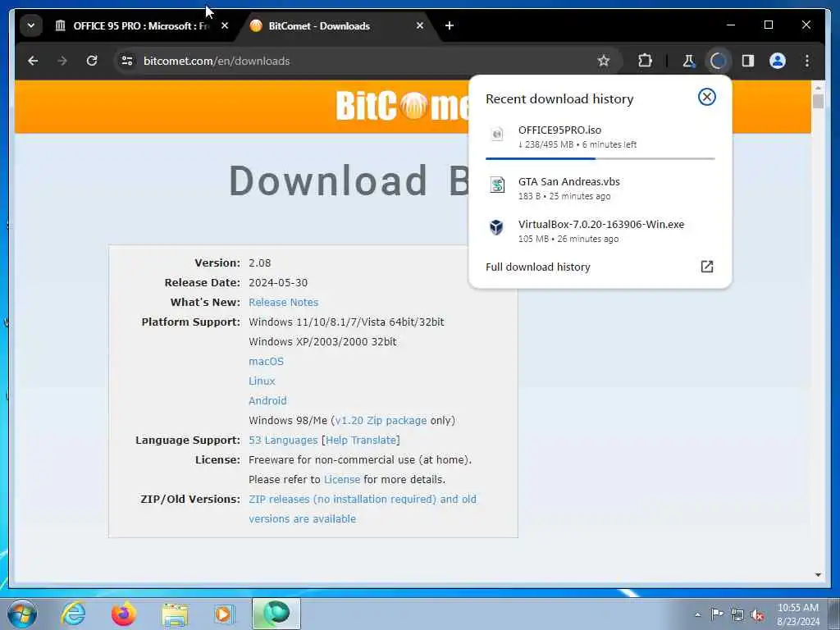Open Action Center flag icon in tray

[x=717, y=614]
